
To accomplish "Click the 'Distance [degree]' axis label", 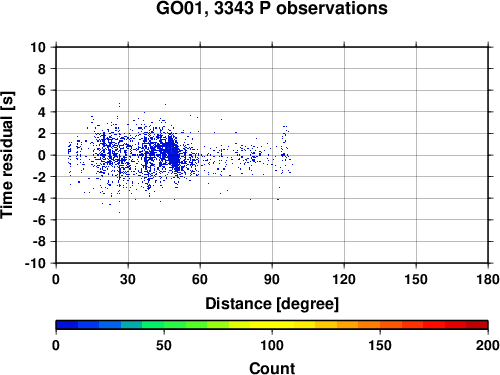I will coord(272,304).
